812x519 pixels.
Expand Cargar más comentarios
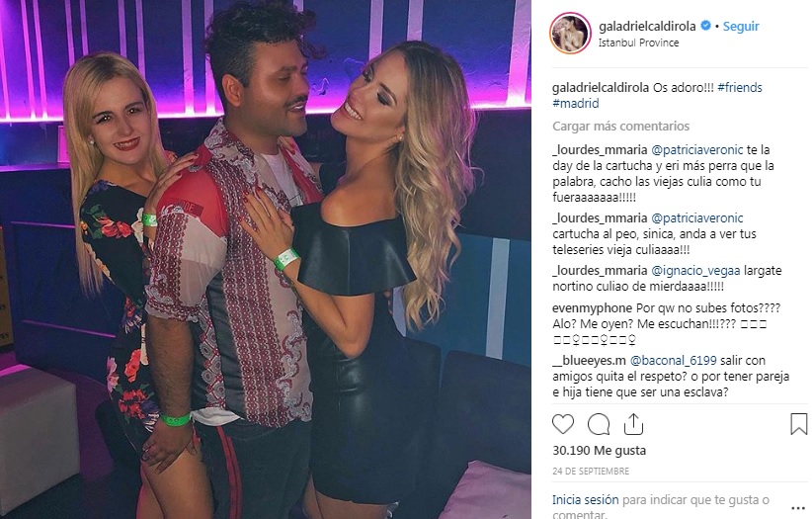point(621,126)
